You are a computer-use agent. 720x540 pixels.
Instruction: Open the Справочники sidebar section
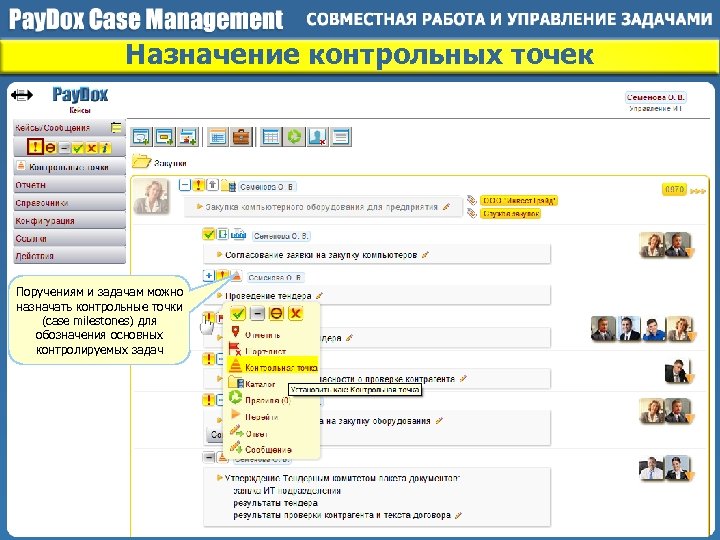tap(69, 203)
